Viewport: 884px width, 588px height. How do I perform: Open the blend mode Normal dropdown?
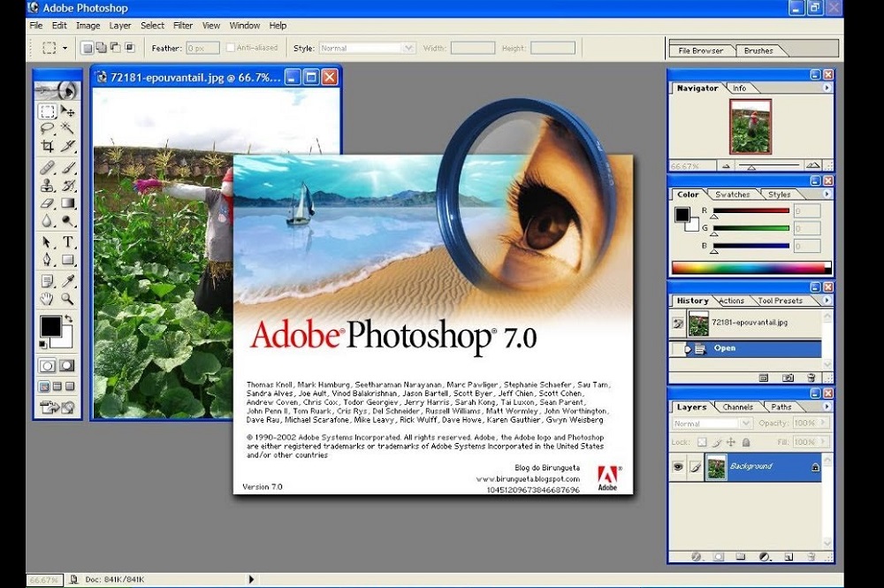point(746,423)
